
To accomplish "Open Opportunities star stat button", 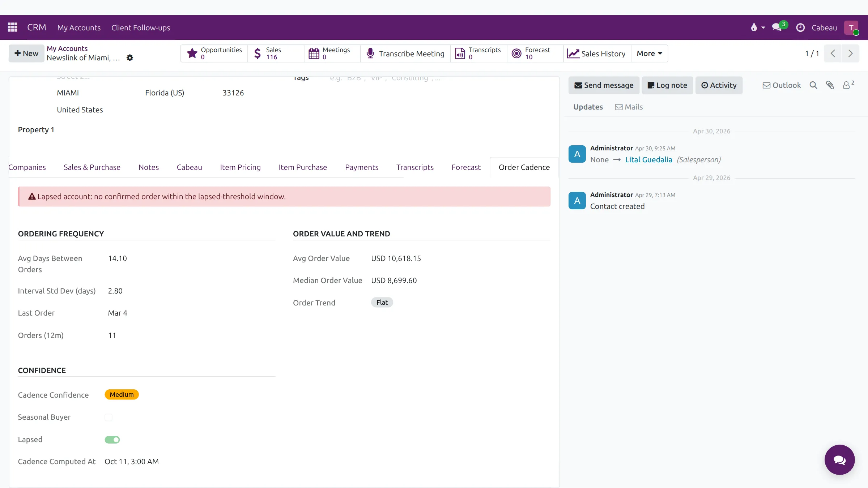I will pyautogui.click(x=214, y=53).
